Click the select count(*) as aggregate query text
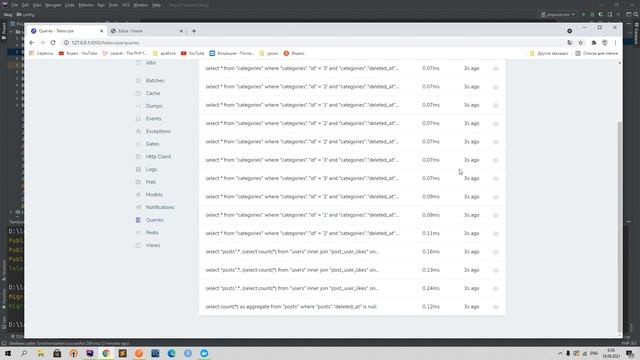640x360 pixels. (291, 307)
